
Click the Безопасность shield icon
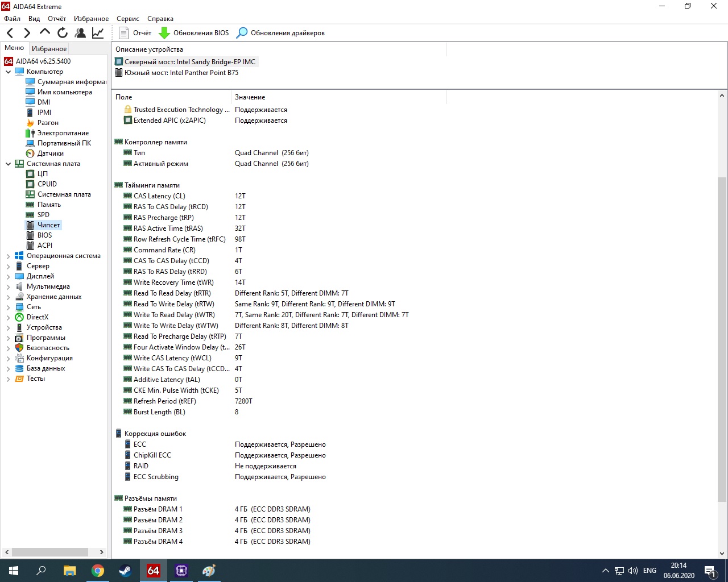19,348
